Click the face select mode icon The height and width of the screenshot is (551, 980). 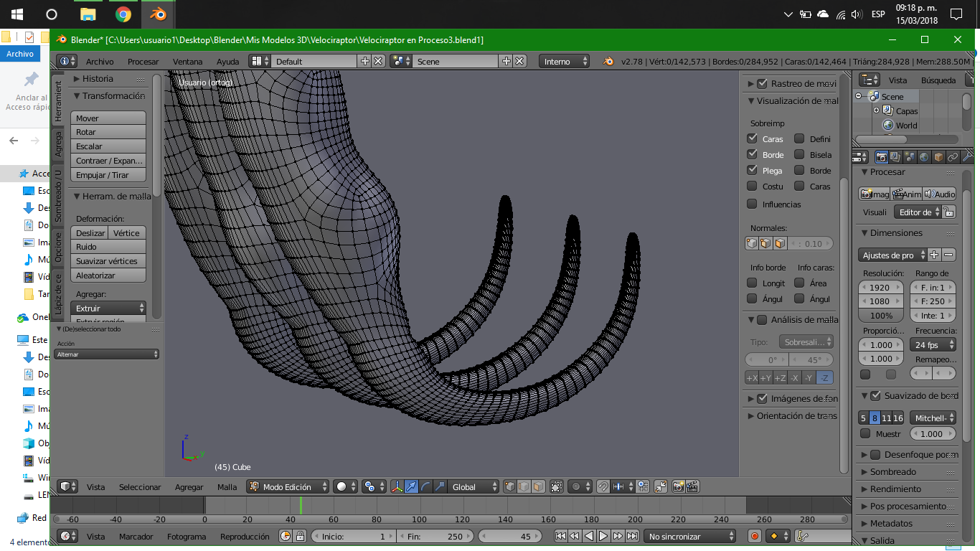538,486
